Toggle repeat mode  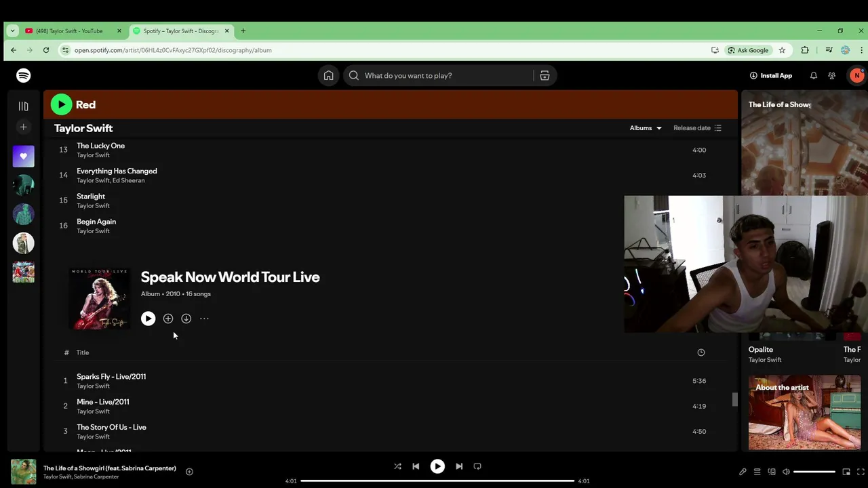[477, 466]
